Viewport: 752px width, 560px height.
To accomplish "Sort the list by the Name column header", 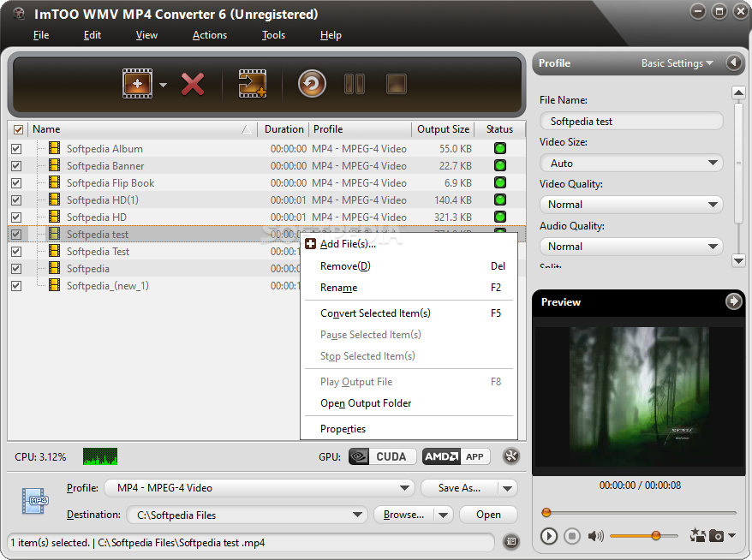I will [142, 129].
